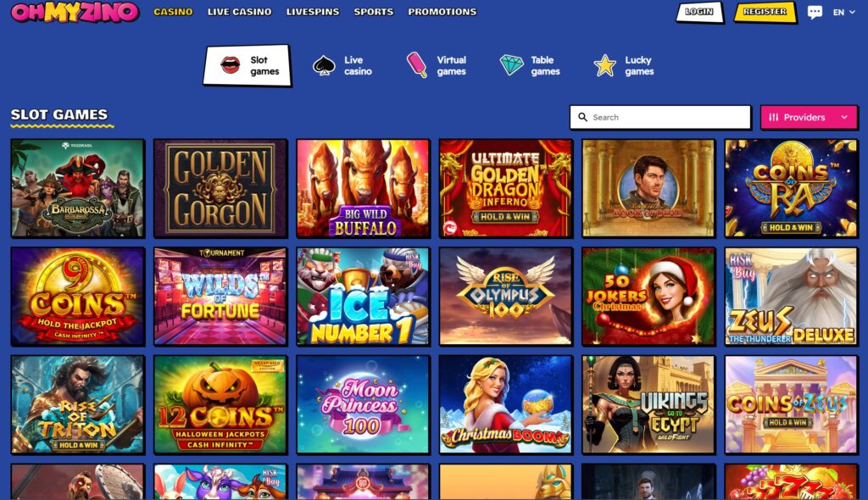Click the OhMyZino logo
868x500 pixels.
pos(75,12)
